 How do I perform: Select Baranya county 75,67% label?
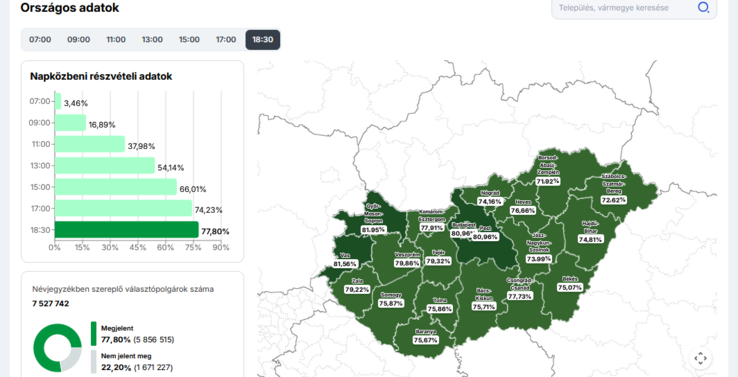(425, 340)
